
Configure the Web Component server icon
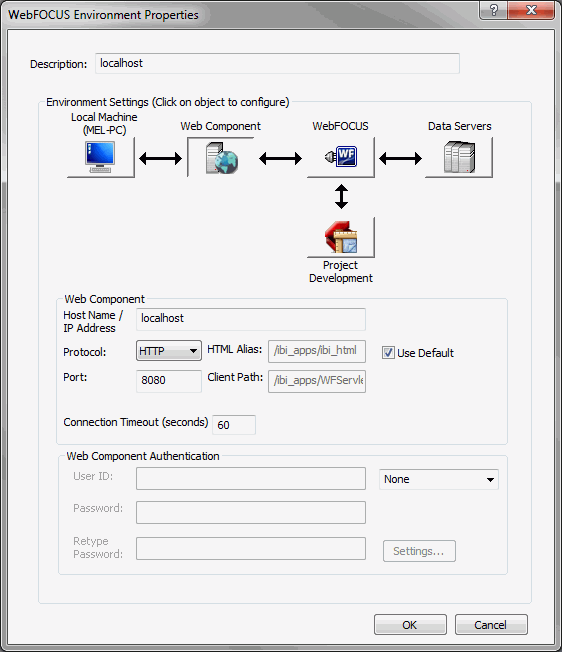(x=221, y=158)
